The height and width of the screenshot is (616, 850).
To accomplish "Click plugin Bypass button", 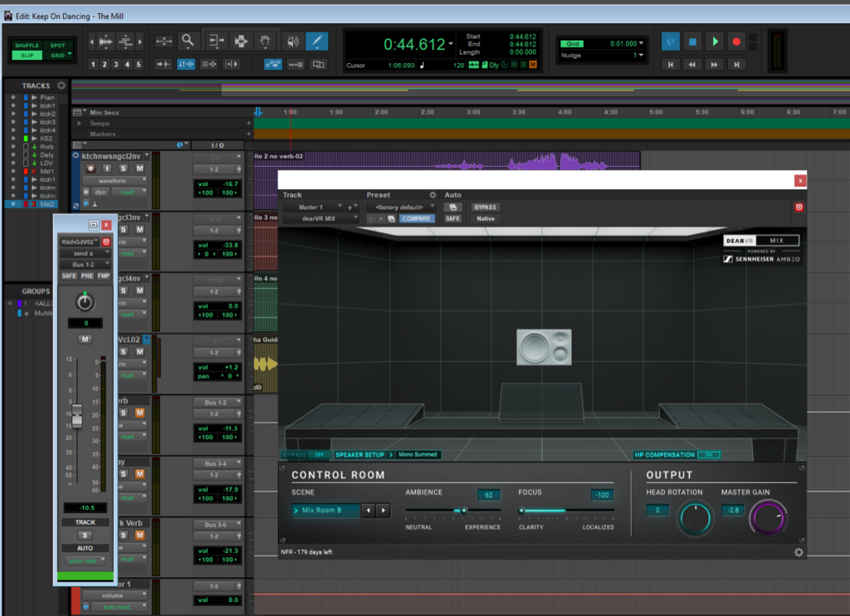I will pyautogui.click(x=485, y=208).
